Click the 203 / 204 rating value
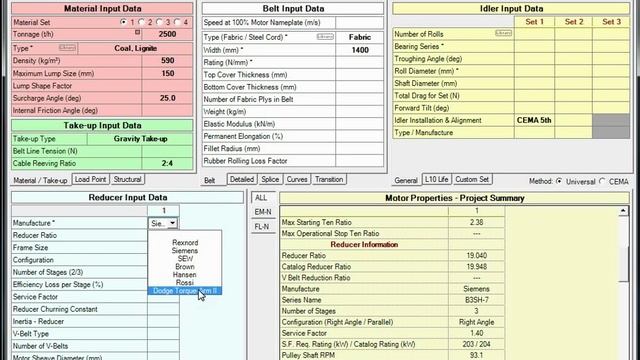Image resolution: width=640 pixels, height=360 pixels. tap(476, 344)
